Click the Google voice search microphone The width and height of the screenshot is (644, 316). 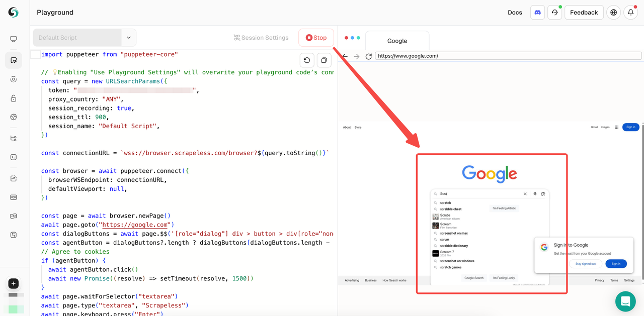click(535, 194)
